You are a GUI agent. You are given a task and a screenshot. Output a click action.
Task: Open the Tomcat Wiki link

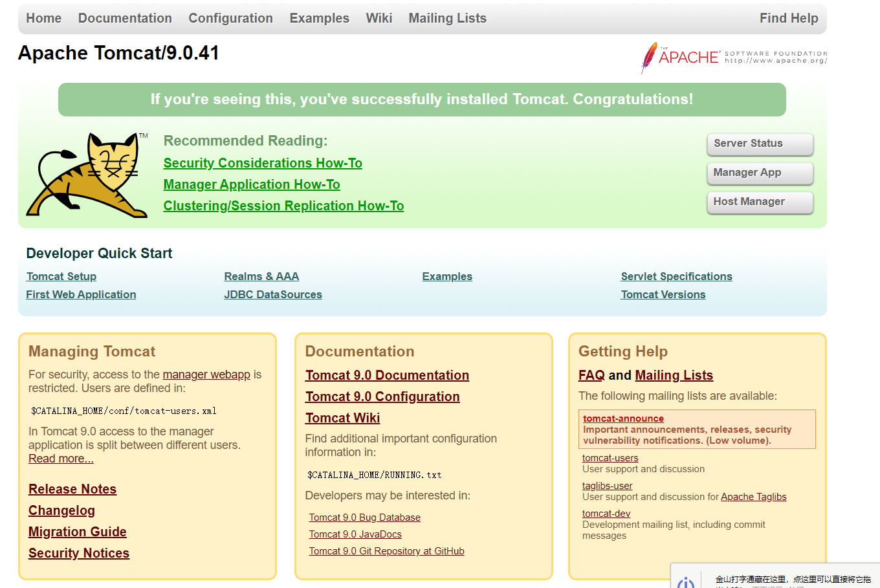tap(342, 418)
